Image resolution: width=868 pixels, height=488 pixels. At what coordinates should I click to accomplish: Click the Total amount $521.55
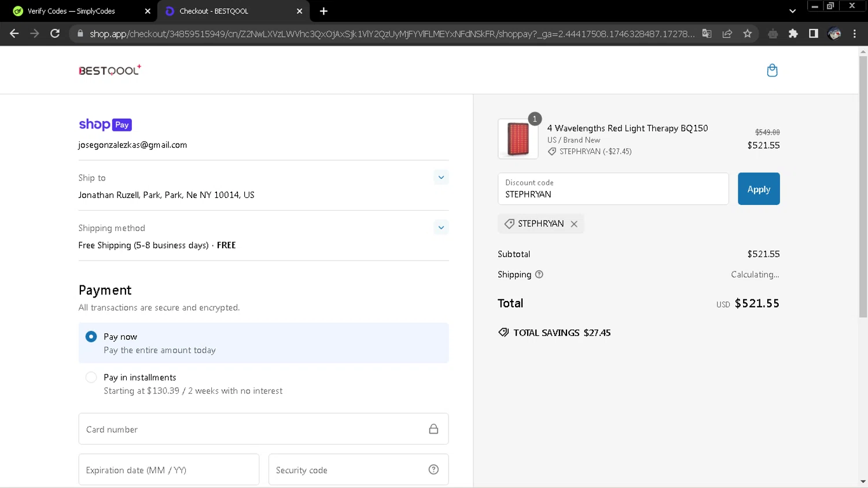pyautogui.click(x=757, y=303)
